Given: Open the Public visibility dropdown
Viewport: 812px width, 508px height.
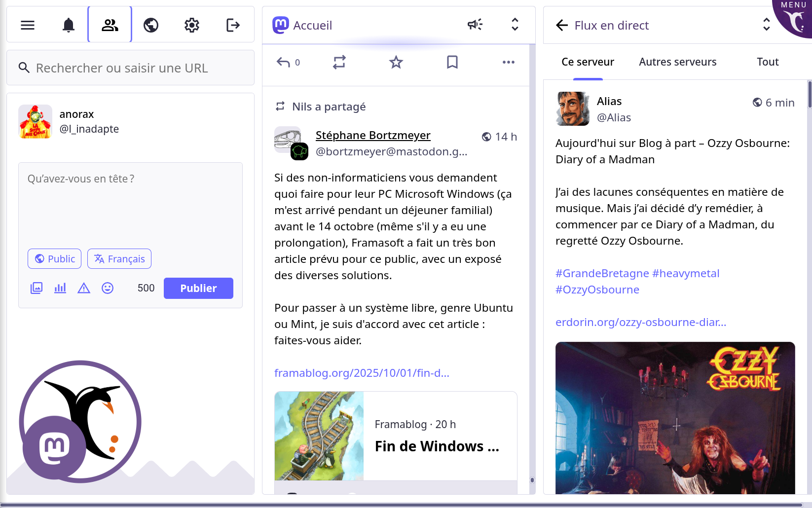Looking at the screenshot, I should tap(54, 259).
